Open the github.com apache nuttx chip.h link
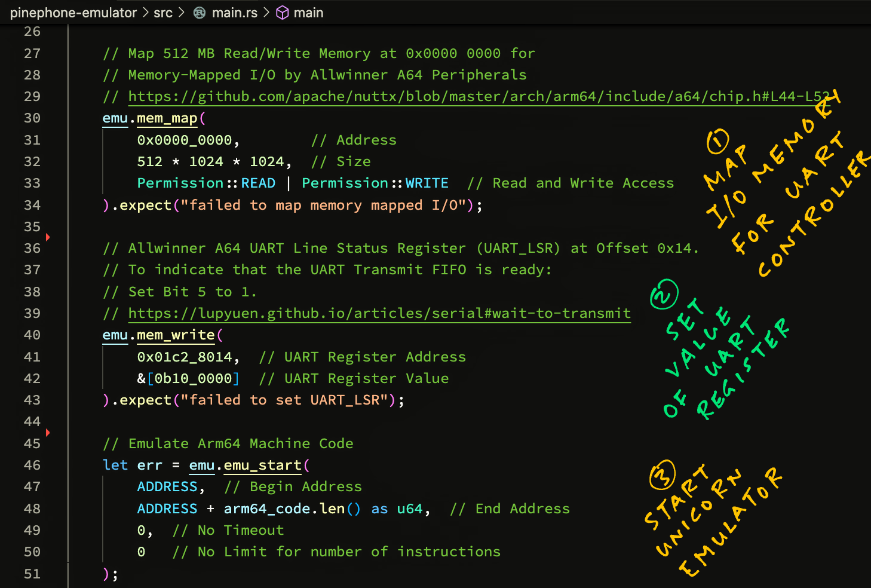 pos(478,96)
